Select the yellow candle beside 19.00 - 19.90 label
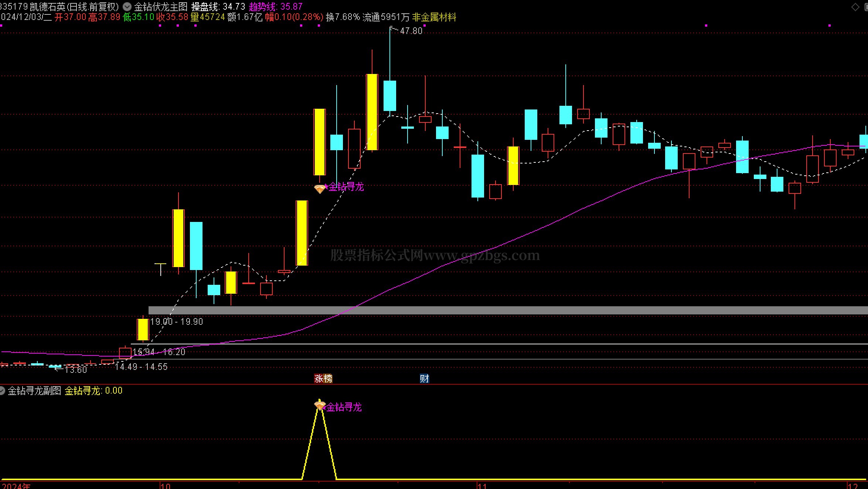 (x=143, y=329)
